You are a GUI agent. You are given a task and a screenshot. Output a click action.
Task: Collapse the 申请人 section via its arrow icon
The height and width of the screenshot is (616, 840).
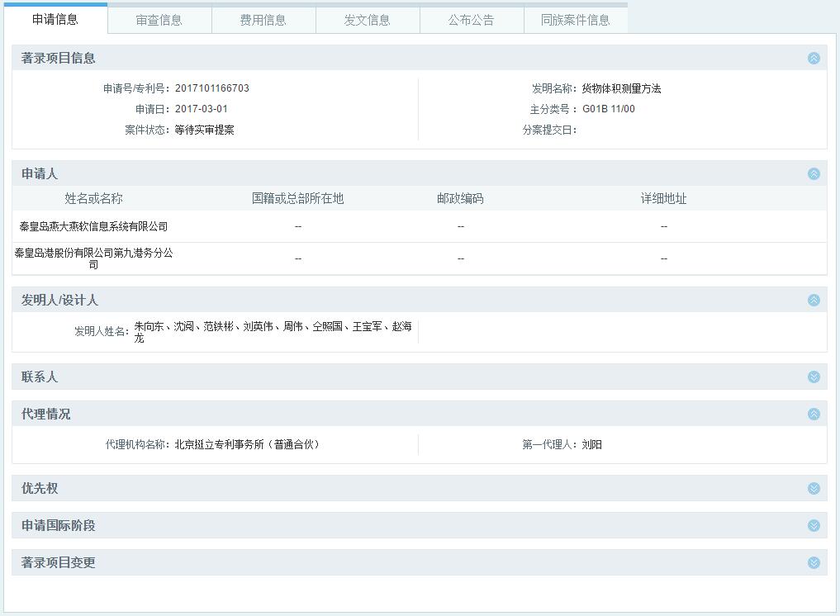coord(814,174)
